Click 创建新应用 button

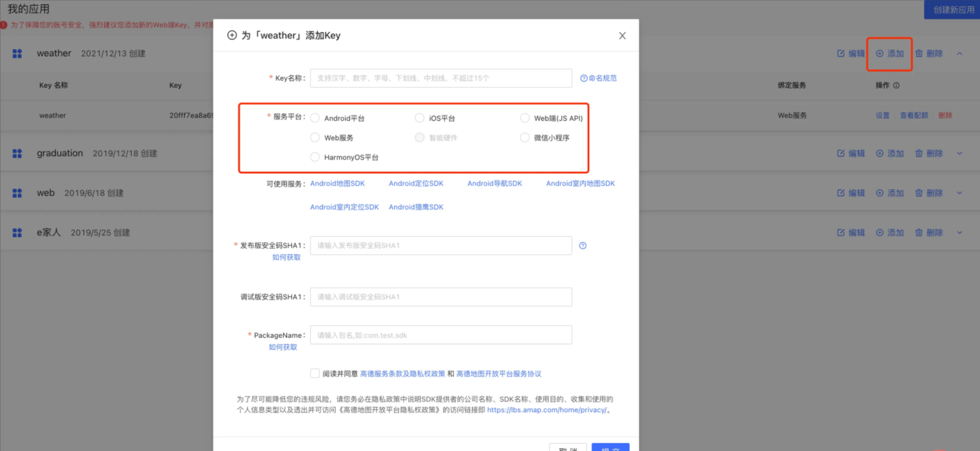point(952,10)
